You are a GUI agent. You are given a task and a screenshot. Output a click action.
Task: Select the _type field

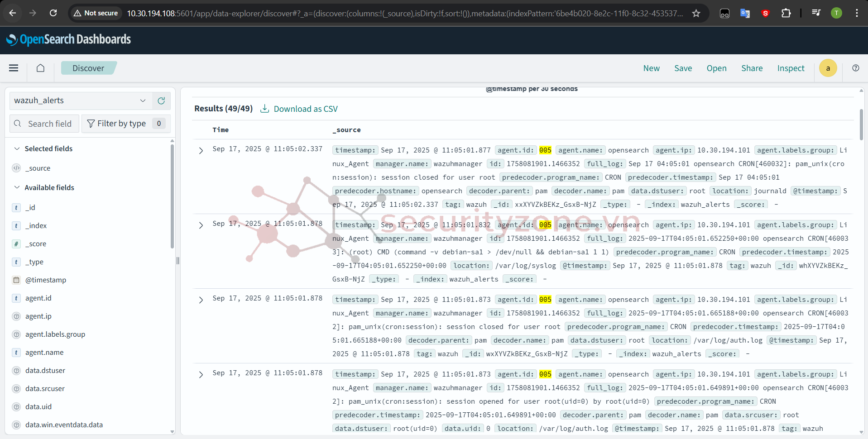click(x=34, y=262)
